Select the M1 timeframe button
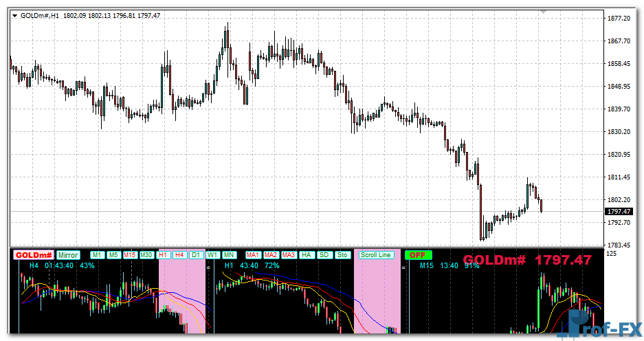The height and width of the screenshot is (341, 644). point(97,255)
